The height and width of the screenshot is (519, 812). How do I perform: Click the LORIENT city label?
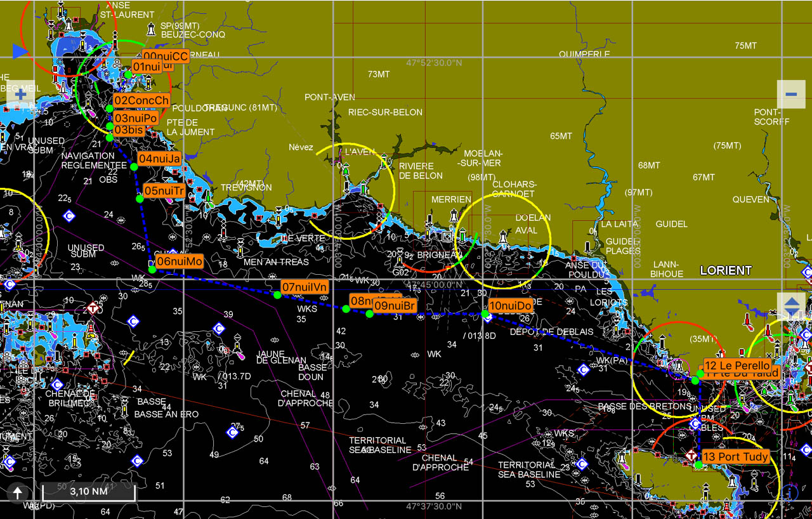point(726,270)
